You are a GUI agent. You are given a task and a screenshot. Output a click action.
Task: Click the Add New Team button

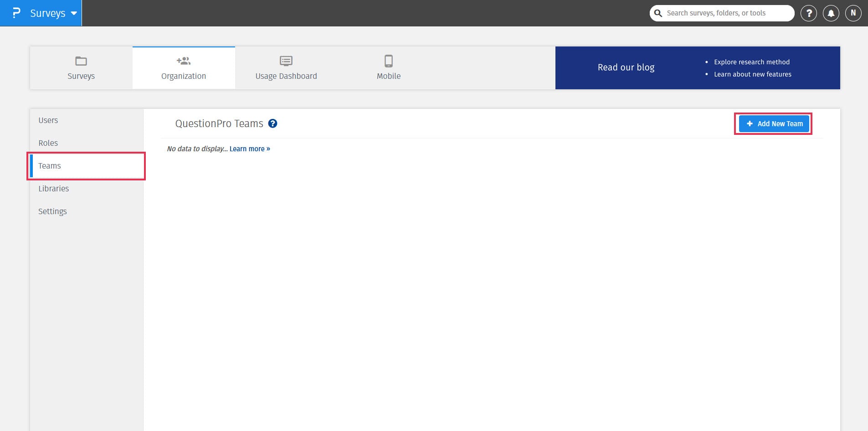tap(773, 123)
